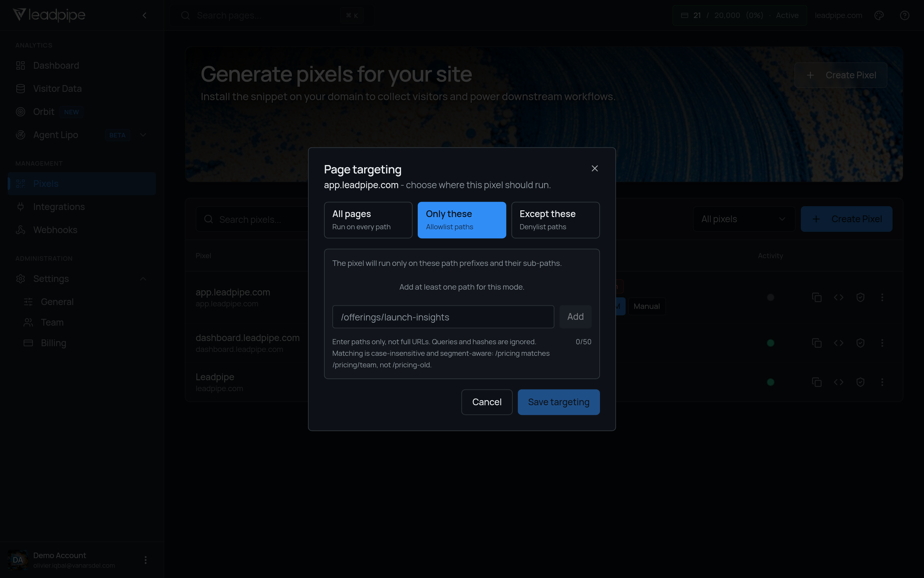The width and height of the screenshot is (924, 578).
Task: Open Integrations page
Action: [x=81, y=207]
